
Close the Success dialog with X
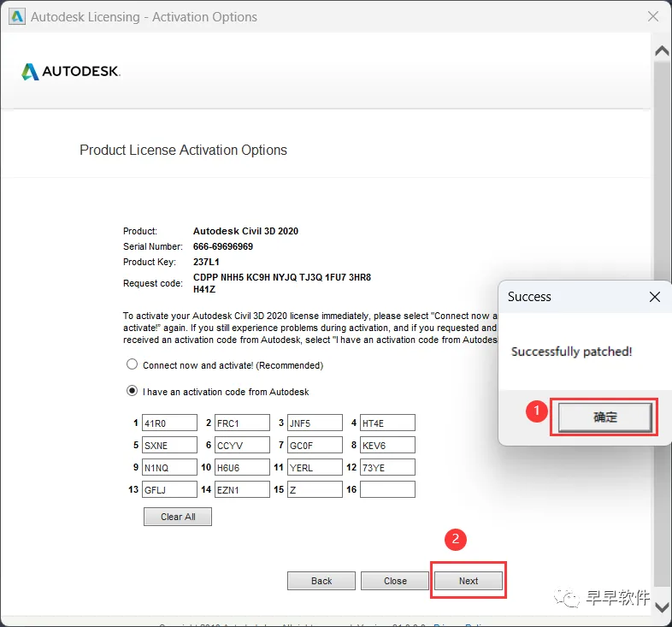(654, 297)
